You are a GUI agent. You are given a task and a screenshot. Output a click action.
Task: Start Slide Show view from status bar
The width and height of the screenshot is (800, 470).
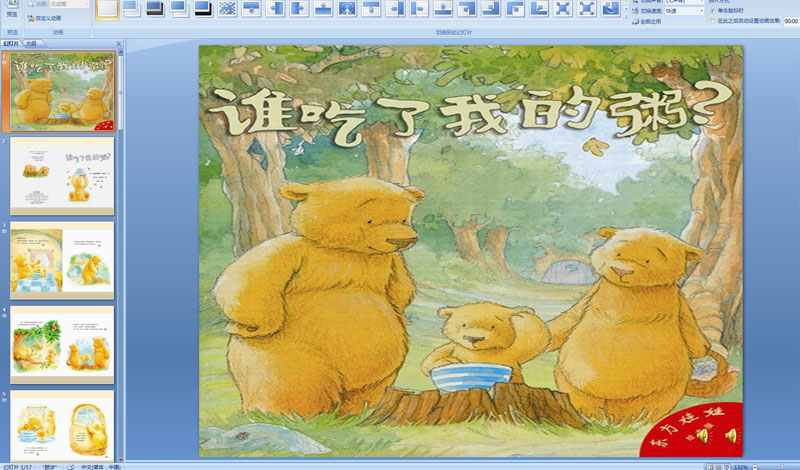pos(727,467)
